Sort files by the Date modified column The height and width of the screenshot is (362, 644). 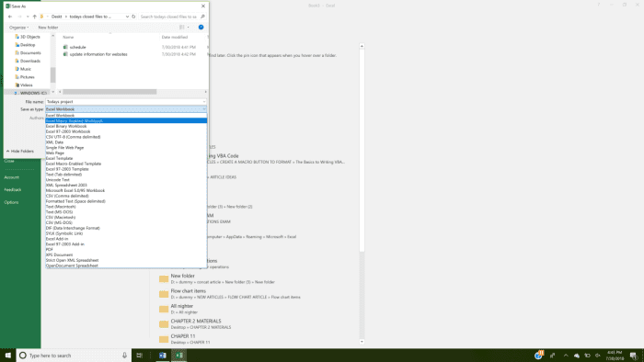[175, 38]
